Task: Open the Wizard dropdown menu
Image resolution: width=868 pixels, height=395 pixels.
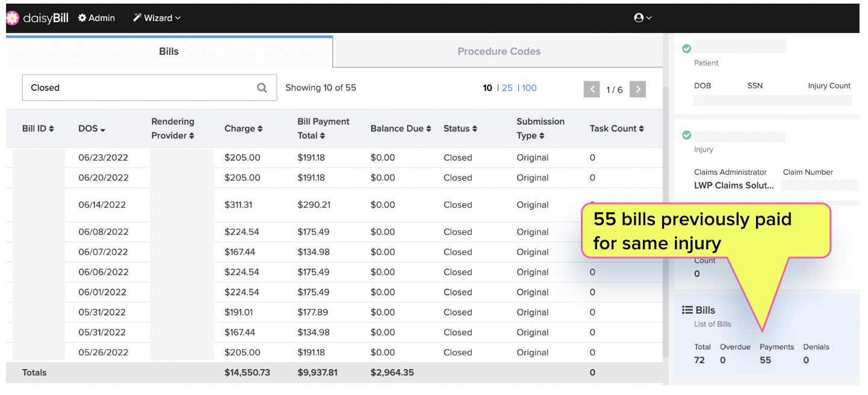Action: tap(157, 18)
